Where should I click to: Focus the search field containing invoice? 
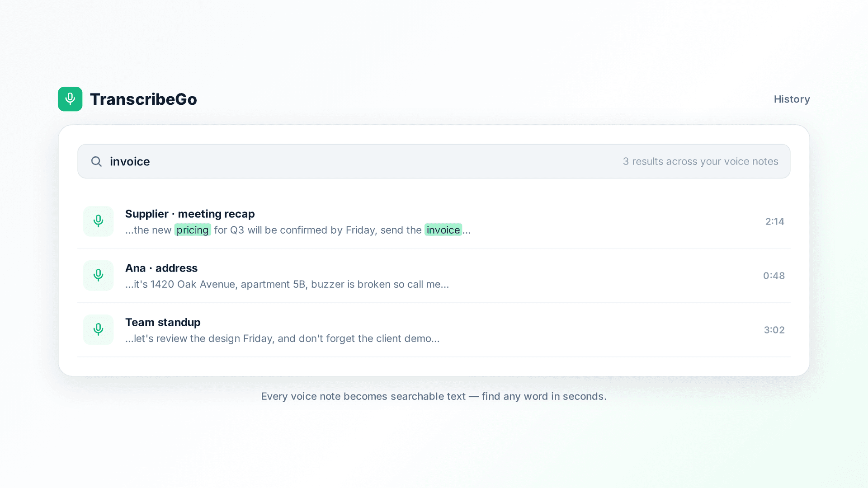[434, 161]
